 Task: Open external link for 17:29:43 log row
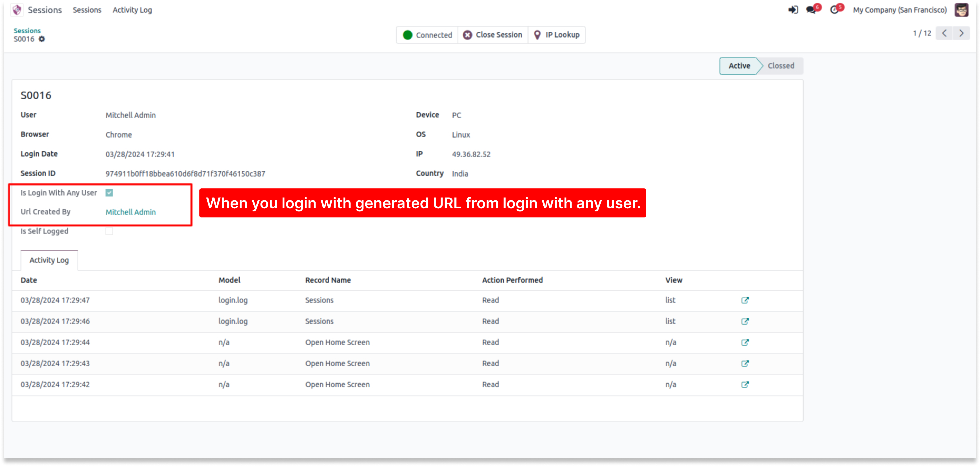tap(745, 363)
